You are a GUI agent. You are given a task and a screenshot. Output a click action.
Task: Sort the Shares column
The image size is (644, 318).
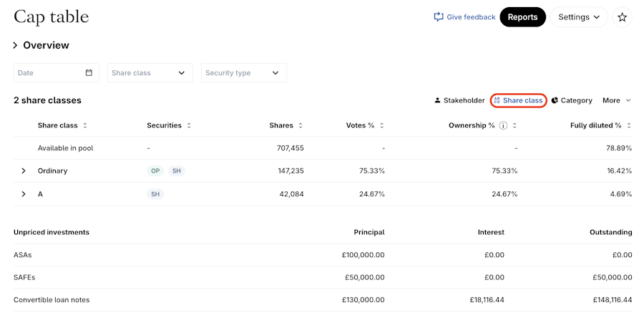(301, 125)
